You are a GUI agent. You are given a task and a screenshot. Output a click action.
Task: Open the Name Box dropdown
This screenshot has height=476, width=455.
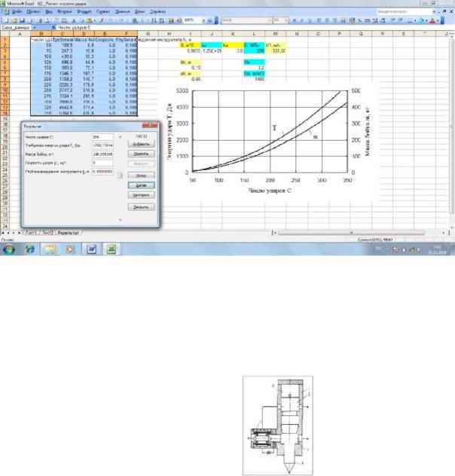point(35,28)
